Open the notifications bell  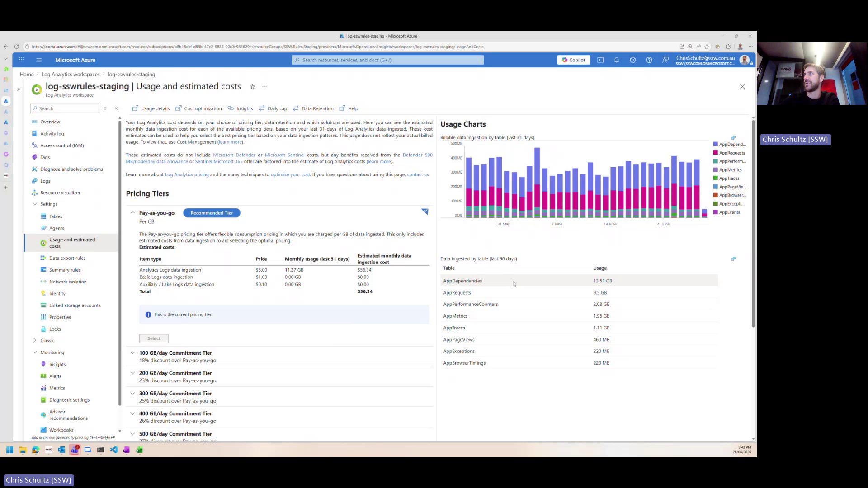point(617,60)
